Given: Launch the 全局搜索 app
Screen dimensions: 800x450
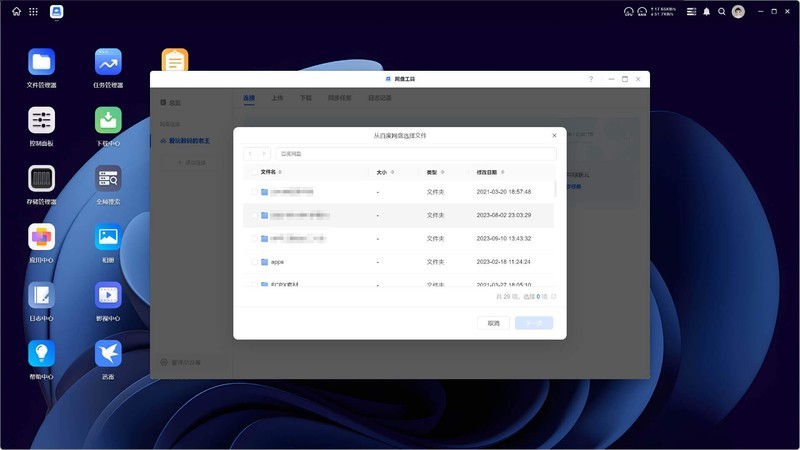Looking at the screenshot, I should coord(108,179).
